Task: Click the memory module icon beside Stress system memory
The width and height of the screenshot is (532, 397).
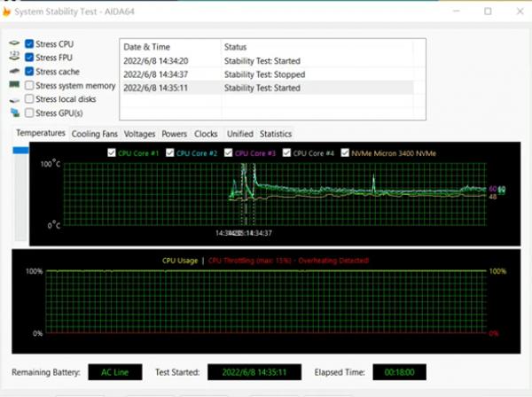Action: click(14, 84)
